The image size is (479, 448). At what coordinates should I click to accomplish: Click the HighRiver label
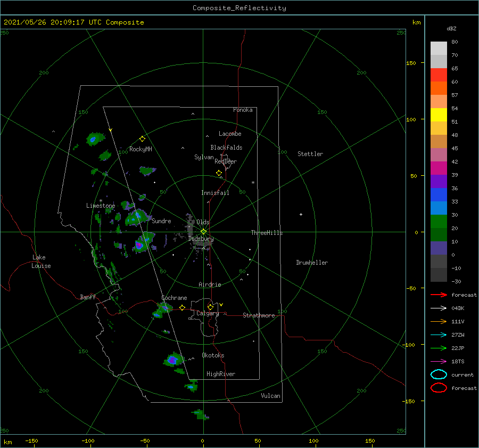pos(220,374)
